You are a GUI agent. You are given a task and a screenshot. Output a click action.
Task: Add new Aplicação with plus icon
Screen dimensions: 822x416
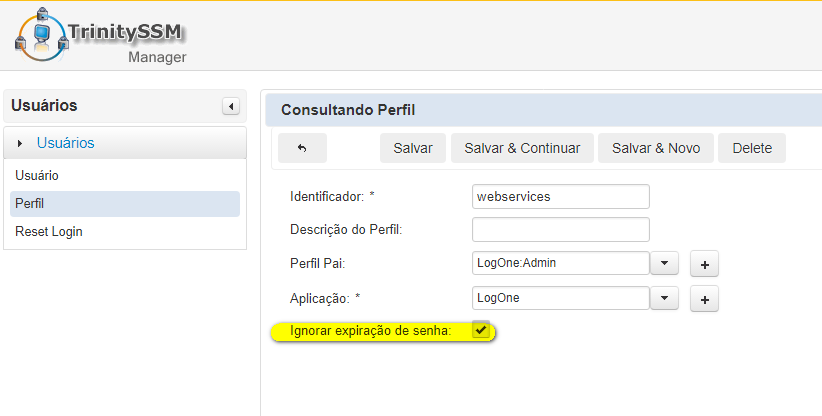pos(704,299)
